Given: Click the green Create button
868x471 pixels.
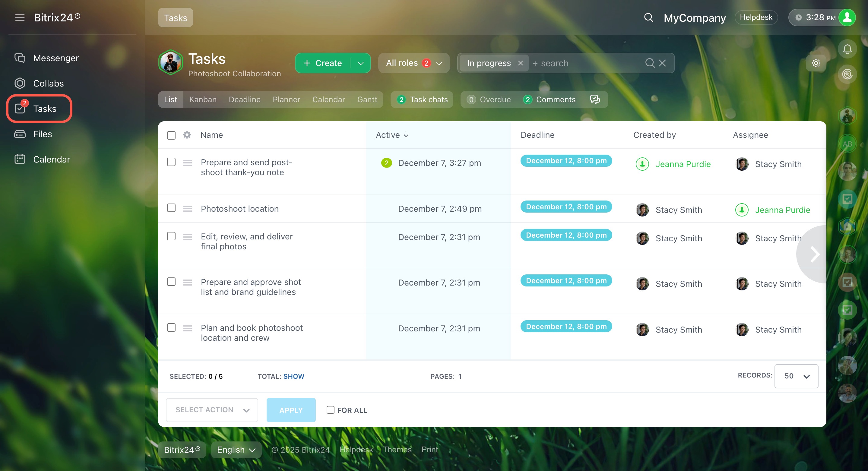Looking at the screenshot, I should 322,63.
